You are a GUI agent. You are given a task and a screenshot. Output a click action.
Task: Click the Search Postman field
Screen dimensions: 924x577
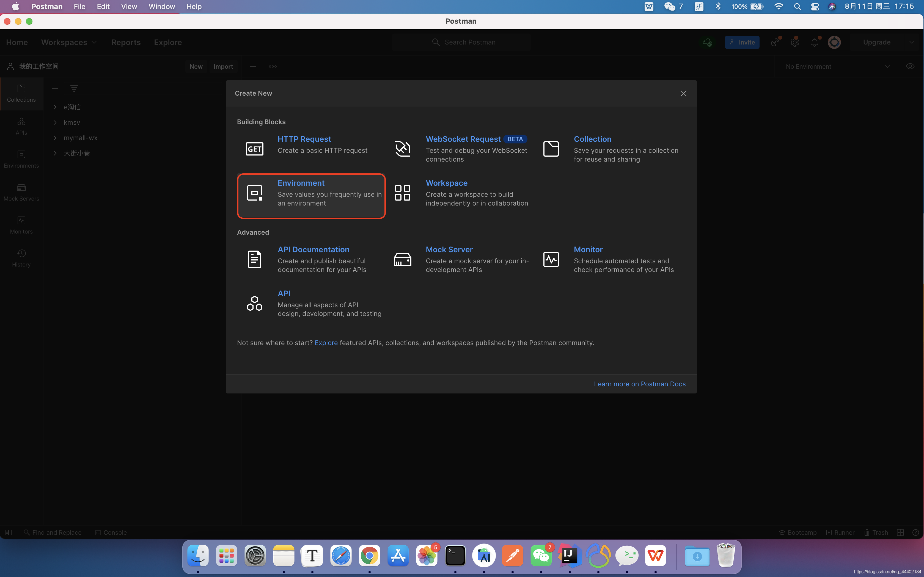470,42
